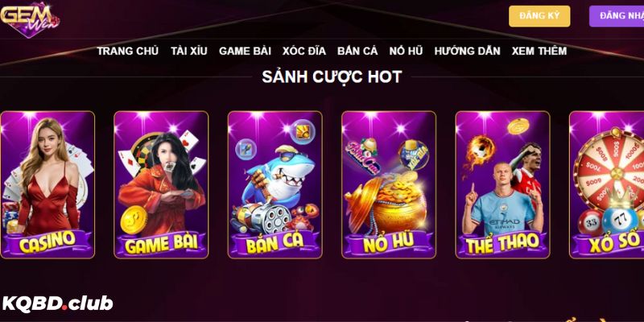Click the Đăng Ký register button
644x322 pixels.
539,16
